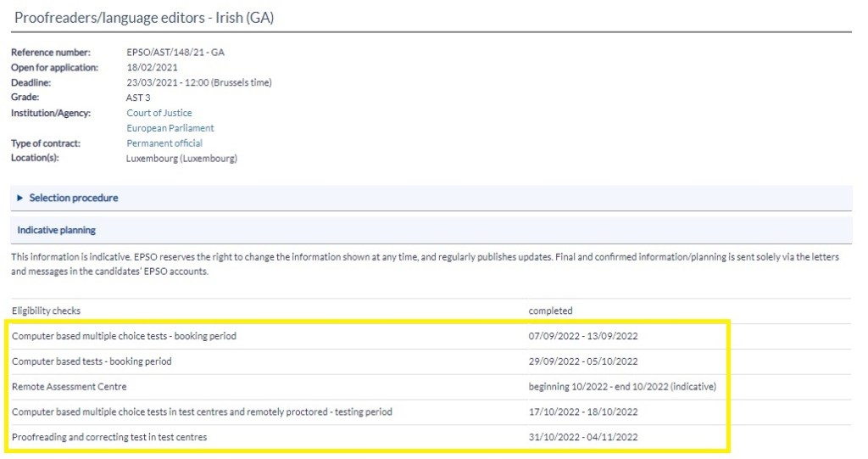
Task: Click the remotely proctored testing period row
Action: [202, 412]
